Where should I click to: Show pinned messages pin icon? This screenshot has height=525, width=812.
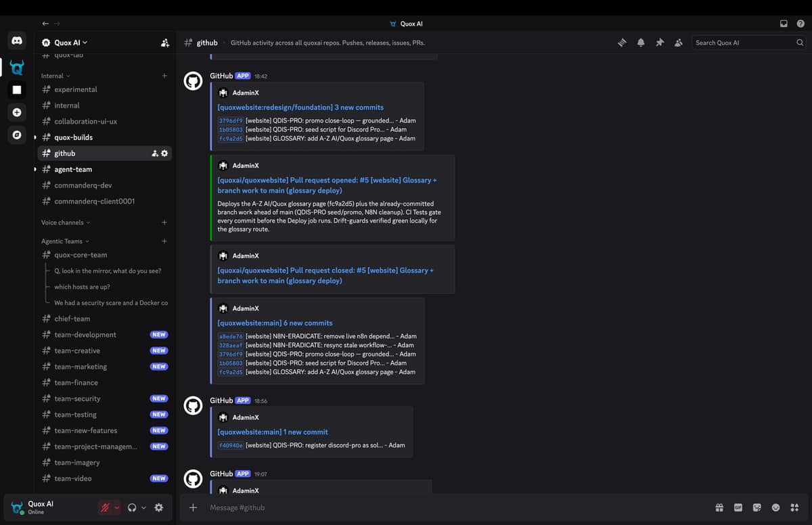(x=660, y=43)
